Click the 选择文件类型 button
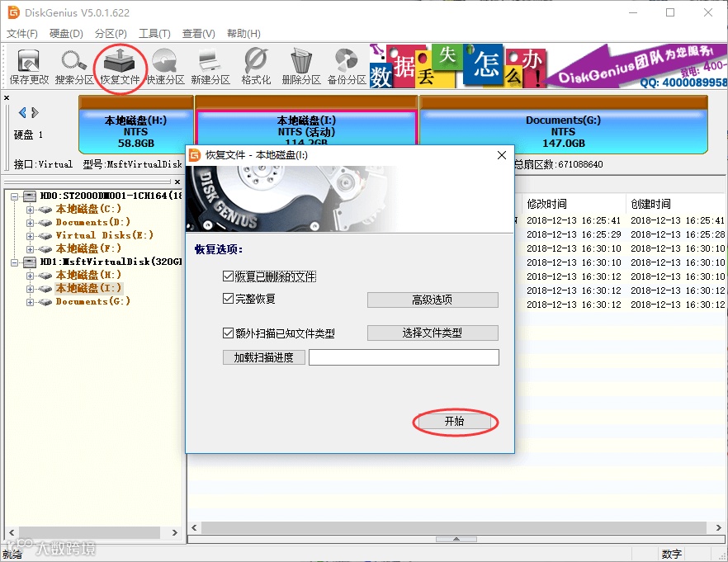Viewport: 728px width, 562px height. click(433, 333)
